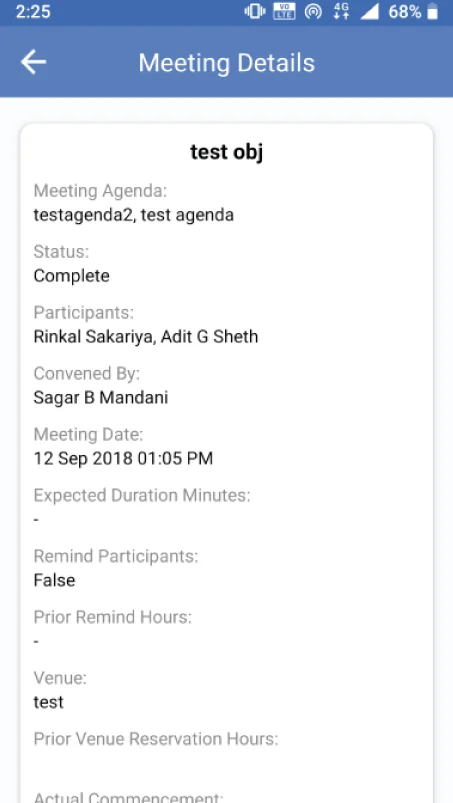
Task: Tap the Venue value test
Action: [x=49, y=702]
